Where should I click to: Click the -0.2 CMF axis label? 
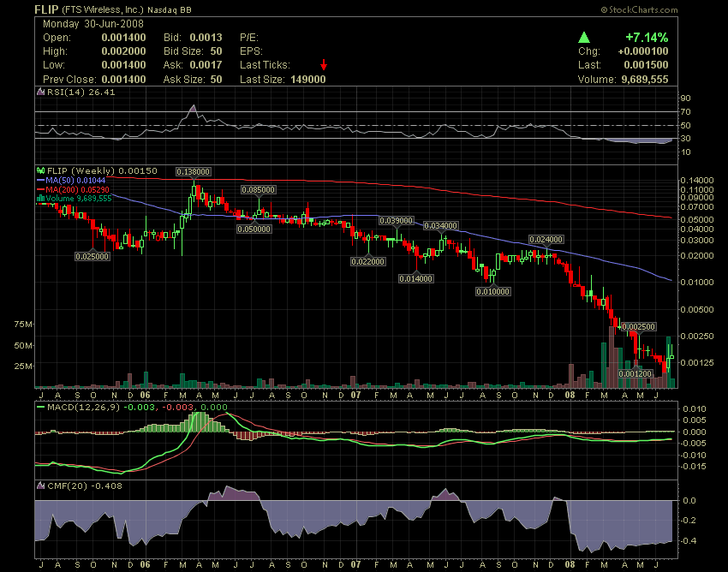point(688,521)
